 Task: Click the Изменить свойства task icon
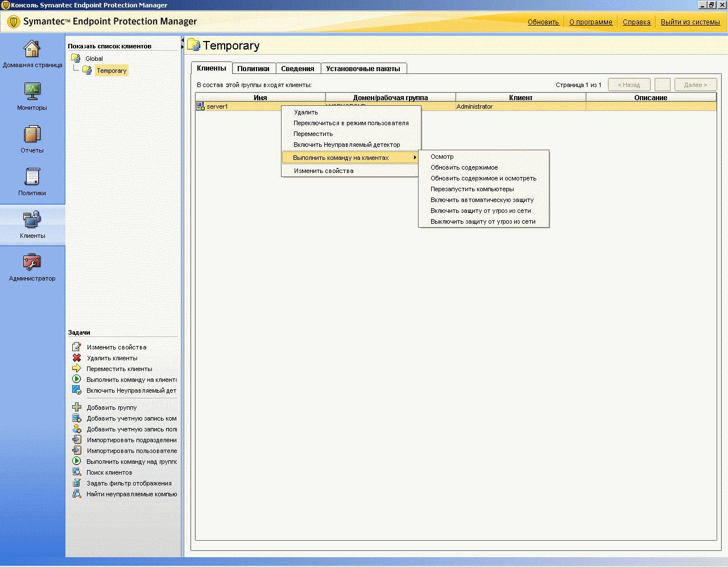click(x=77, y=347)
